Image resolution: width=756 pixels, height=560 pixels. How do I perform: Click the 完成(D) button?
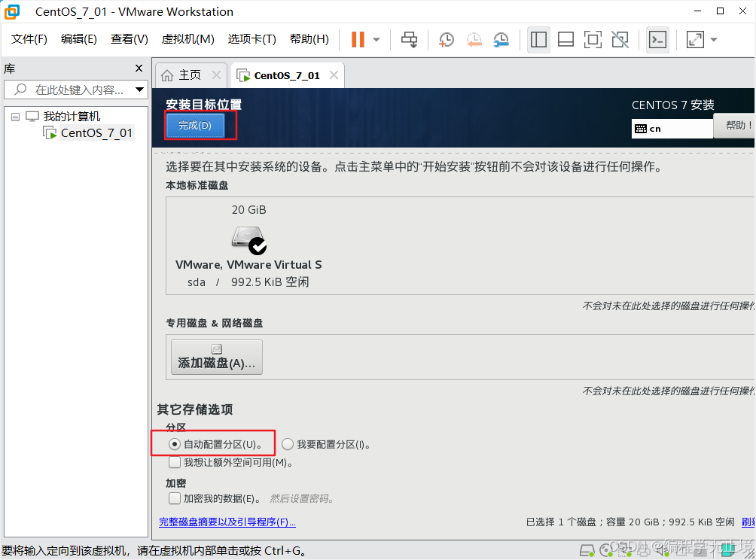click(195, 125)
